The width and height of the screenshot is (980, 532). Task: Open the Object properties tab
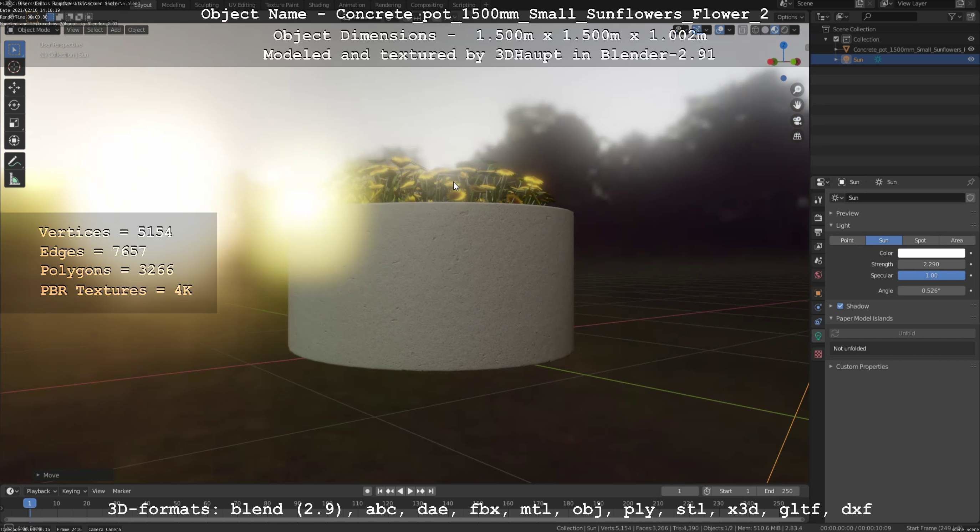[818, 293]
